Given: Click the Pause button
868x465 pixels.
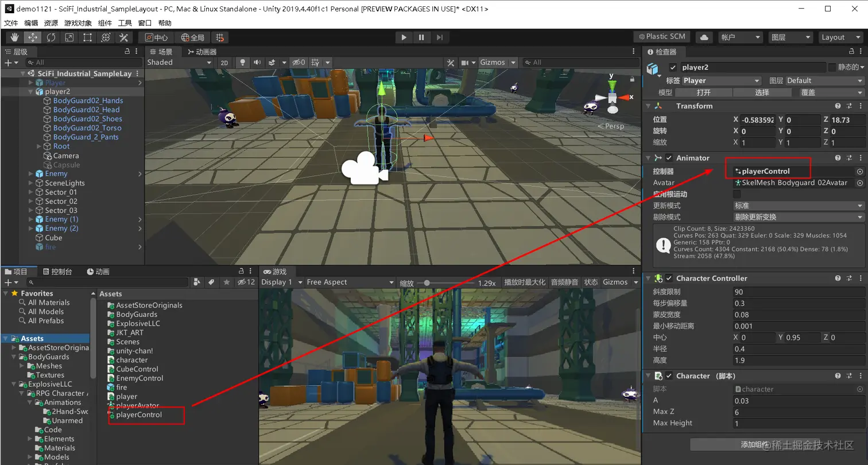Looking at the screenshot, I should click(x=421, y=37).
